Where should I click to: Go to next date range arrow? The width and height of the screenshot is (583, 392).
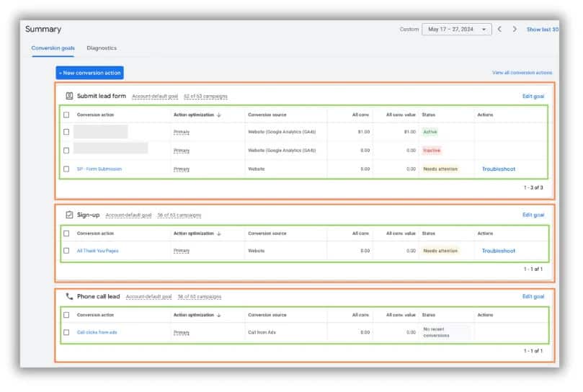tap(515, 29)
